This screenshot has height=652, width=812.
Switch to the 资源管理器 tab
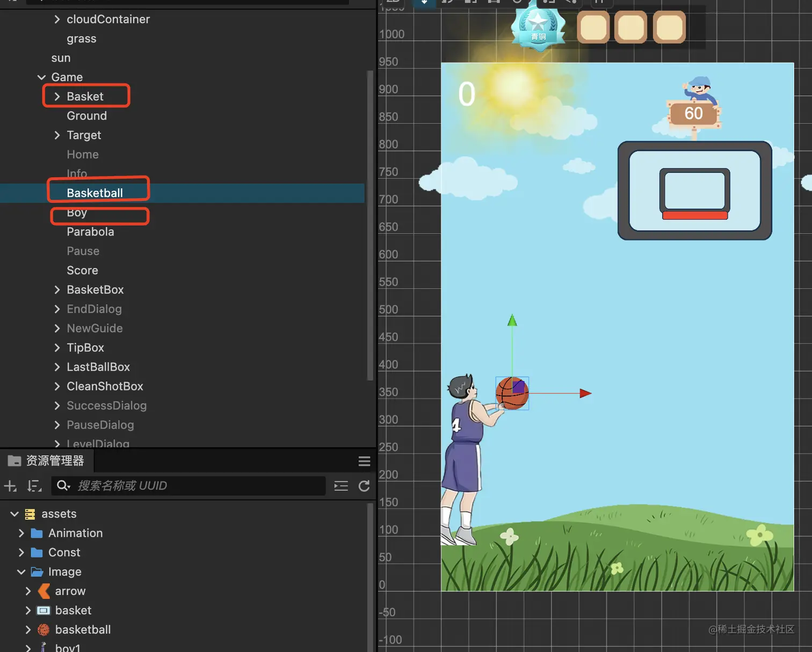[47, 461]
